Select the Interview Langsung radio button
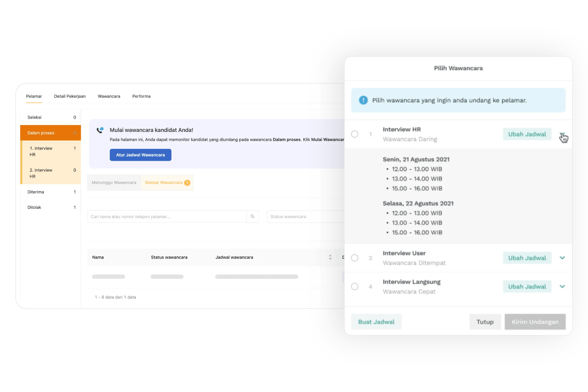The image size is (588, 392). click(355, 287)
